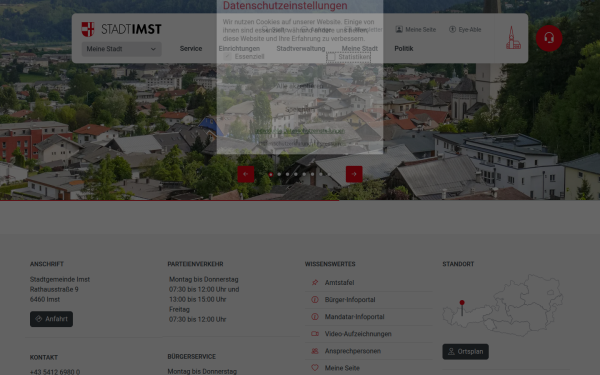Select the second carousel dot
The height and width of the screenshot is (375, 600).
pyautogui.click(x=279, y=174)
